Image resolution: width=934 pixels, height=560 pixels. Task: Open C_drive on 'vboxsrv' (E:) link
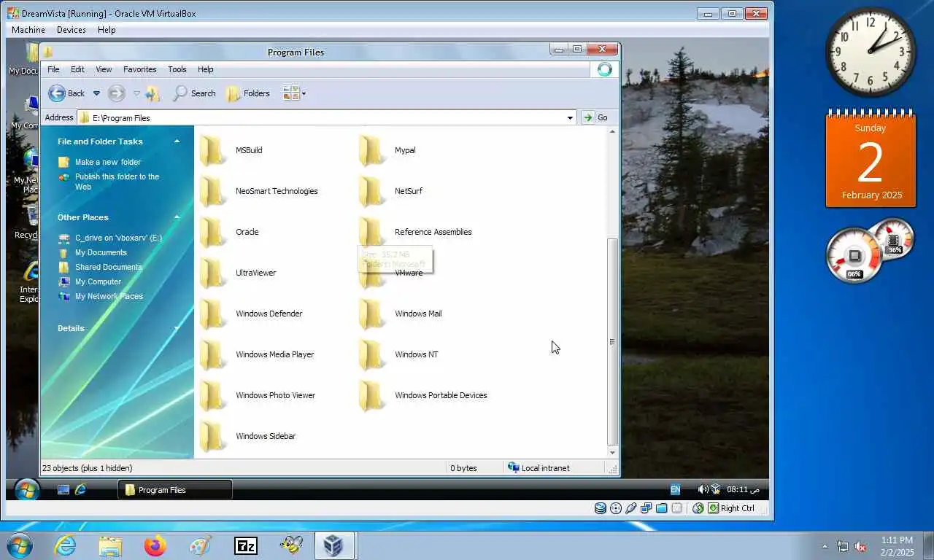(118, 238)
